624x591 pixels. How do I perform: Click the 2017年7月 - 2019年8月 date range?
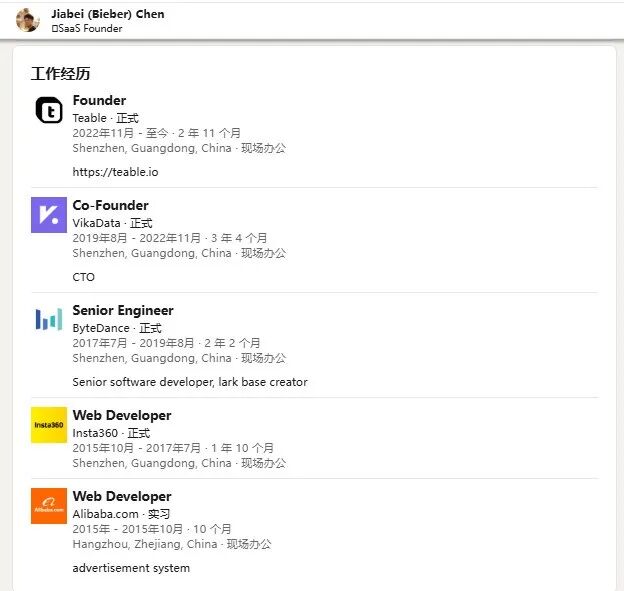(133, 343)
